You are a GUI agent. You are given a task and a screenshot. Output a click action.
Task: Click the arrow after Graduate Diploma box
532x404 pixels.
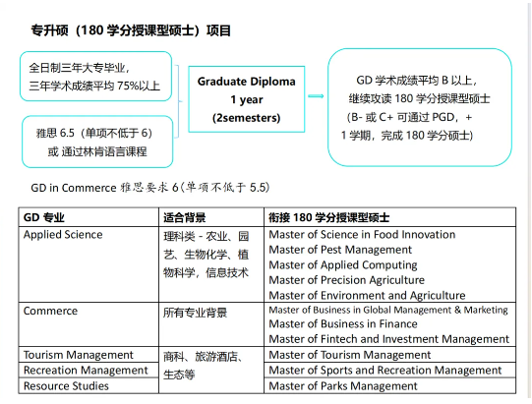click(316, 96)
